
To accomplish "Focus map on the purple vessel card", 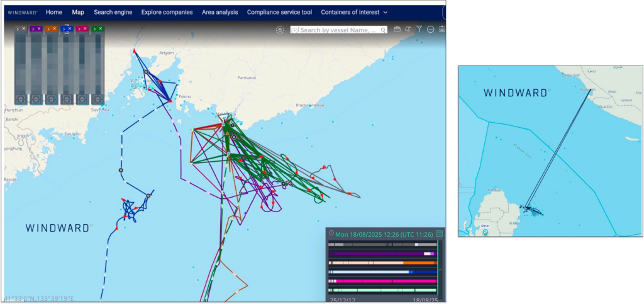I will pyautogui.click(x=36, y=99).
